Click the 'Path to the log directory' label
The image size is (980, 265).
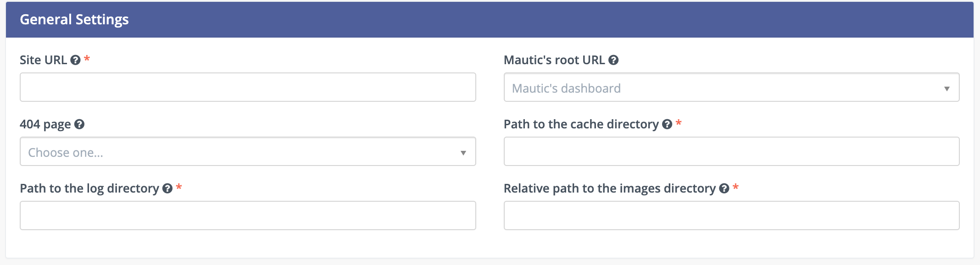coord(89,188)
